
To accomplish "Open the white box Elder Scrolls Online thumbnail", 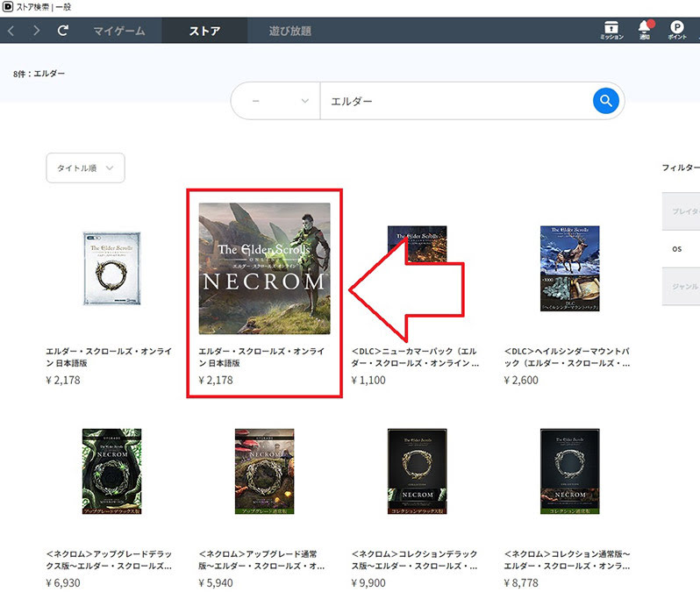I will click(x=112, y=268).
